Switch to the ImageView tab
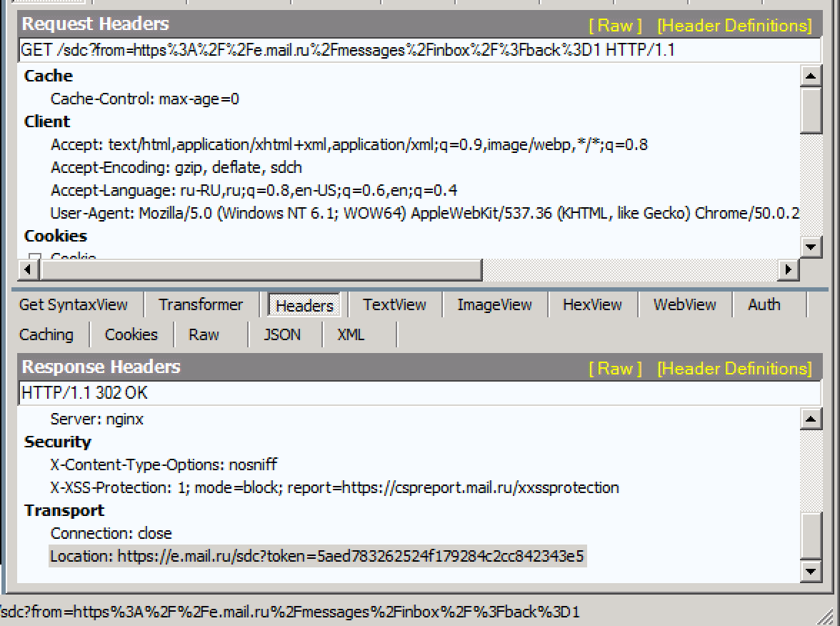 coord(494,304)
